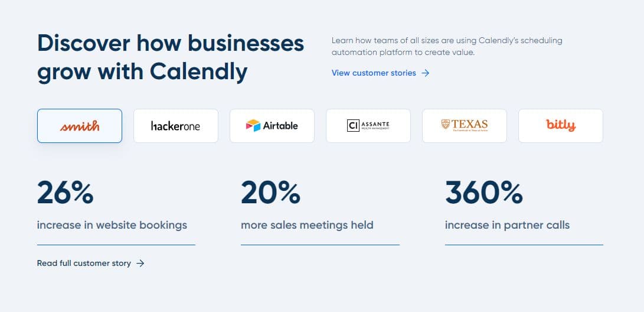Click the Discover how businesses grow heading
Screen dimensions: 644x312
(171, 57)
